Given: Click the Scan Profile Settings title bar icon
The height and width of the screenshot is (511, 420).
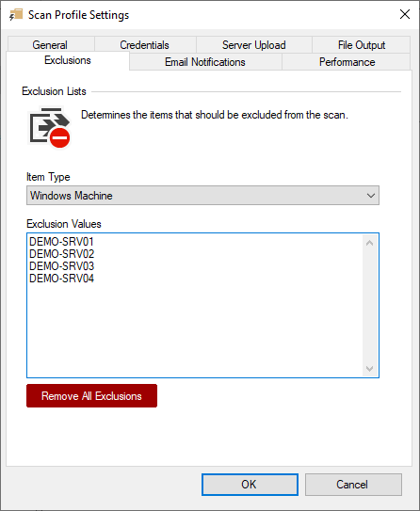Looking at the screenshot, I should 16,15.
